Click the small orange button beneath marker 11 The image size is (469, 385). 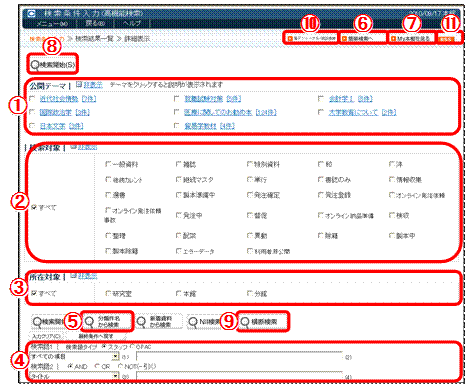click(448, 39)
